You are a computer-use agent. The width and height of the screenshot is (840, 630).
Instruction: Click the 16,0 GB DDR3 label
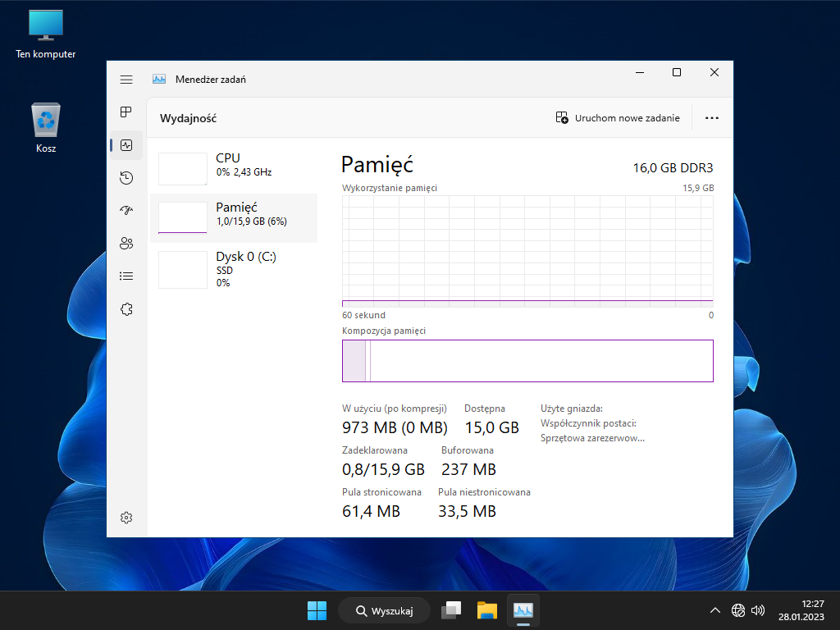coord(673,167)
